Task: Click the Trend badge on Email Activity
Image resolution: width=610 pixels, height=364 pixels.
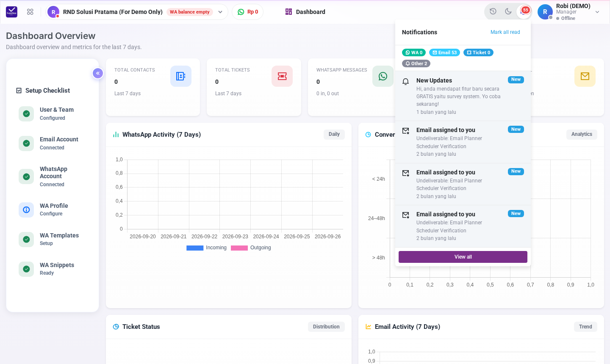Action: pyautogui.click(x=585, y=327)
